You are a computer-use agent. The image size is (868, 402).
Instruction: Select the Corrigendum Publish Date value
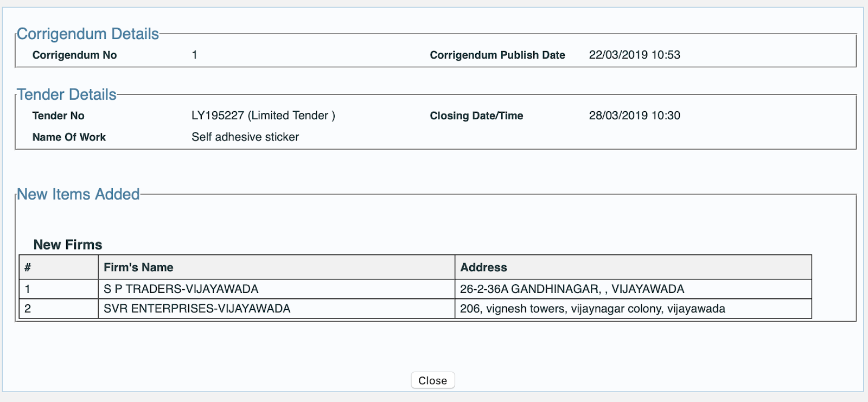635,54
